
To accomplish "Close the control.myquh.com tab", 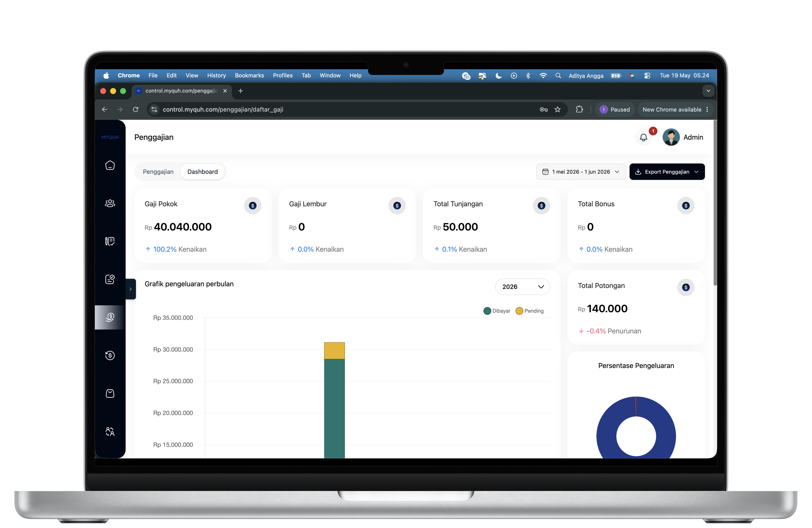I will coord(225,91).
